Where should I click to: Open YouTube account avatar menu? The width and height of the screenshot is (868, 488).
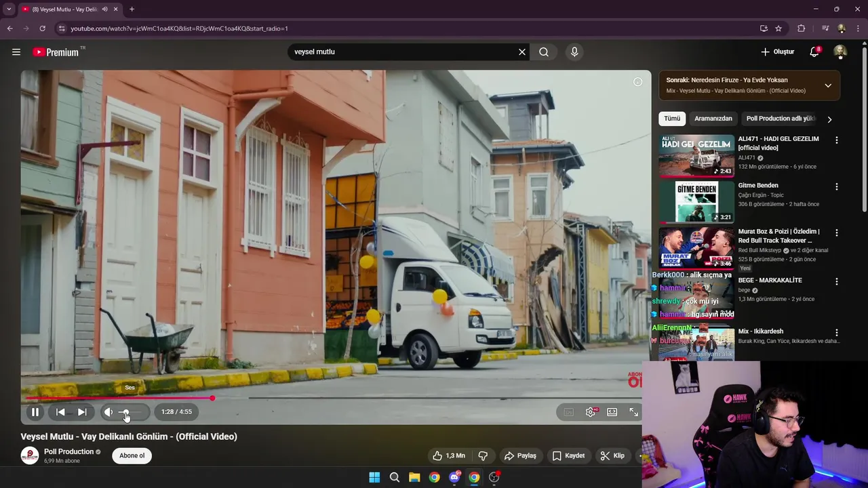click(x=840, y=52)
